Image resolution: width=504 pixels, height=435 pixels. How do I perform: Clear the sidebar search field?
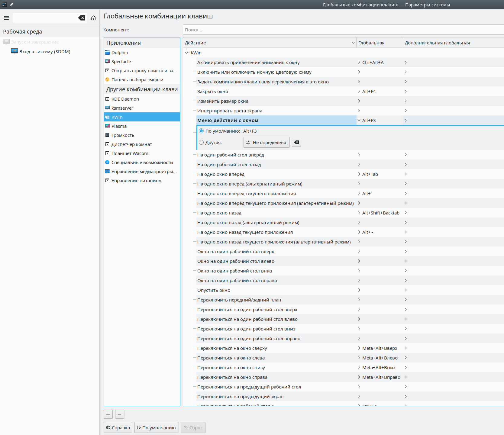point(82,18)
